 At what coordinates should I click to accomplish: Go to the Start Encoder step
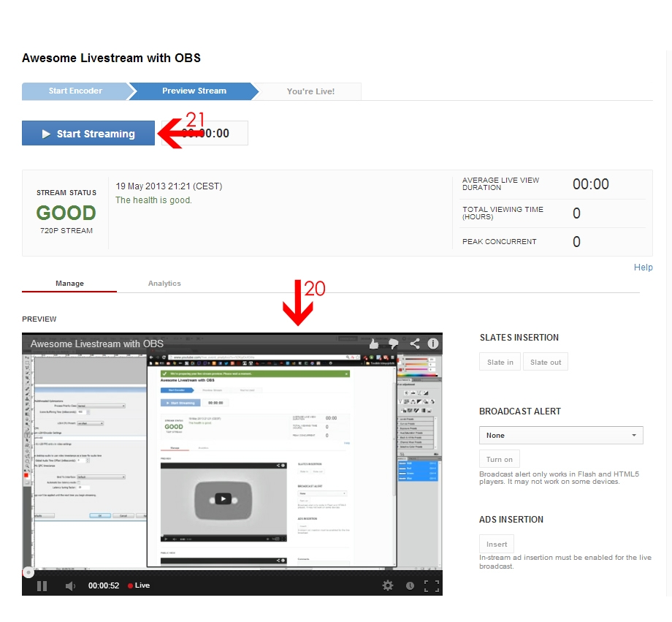[75, 91]
